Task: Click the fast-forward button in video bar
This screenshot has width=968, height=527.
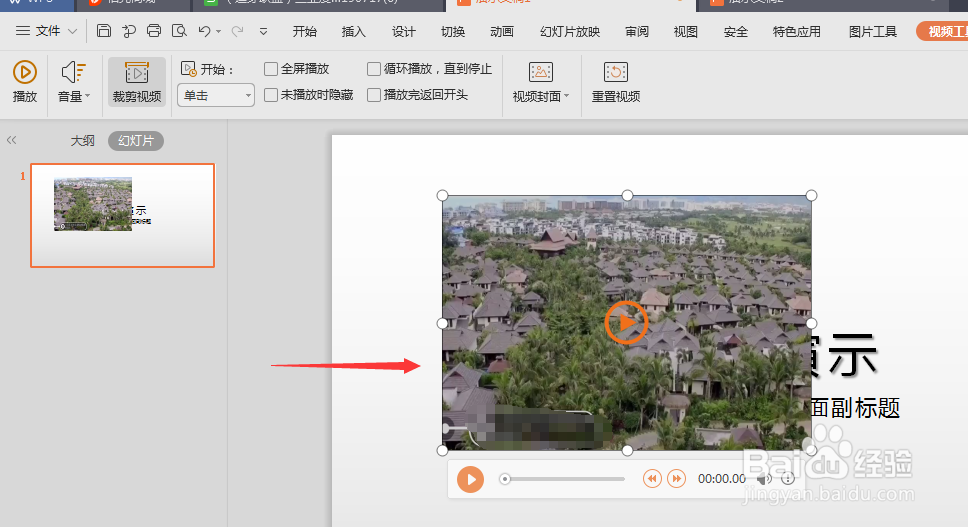Action: (x=677, y=479)
